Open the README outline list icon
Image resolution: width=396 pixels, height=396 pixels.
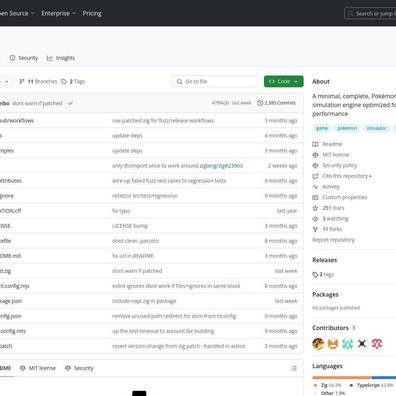click(294, 368)
